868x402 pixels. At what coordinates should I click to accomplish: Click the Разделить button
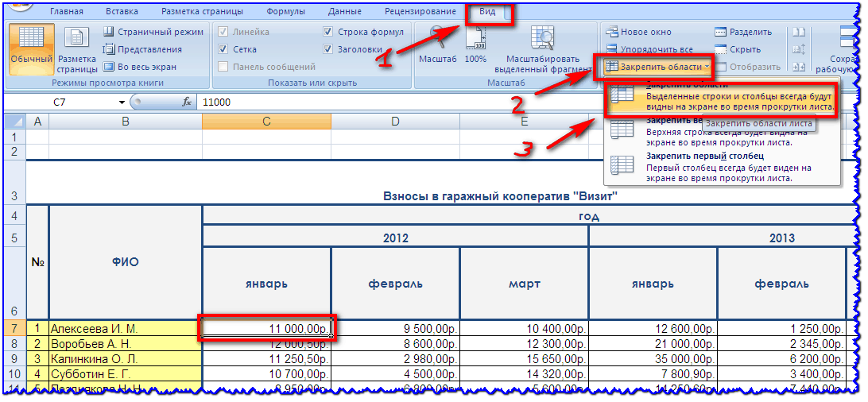(744, 32)
